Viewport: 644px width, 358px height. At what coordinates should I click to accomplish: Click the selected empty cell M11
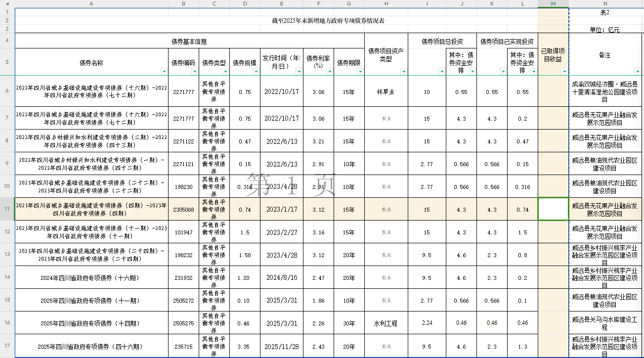pyautogui.click(x=553, y=209)
